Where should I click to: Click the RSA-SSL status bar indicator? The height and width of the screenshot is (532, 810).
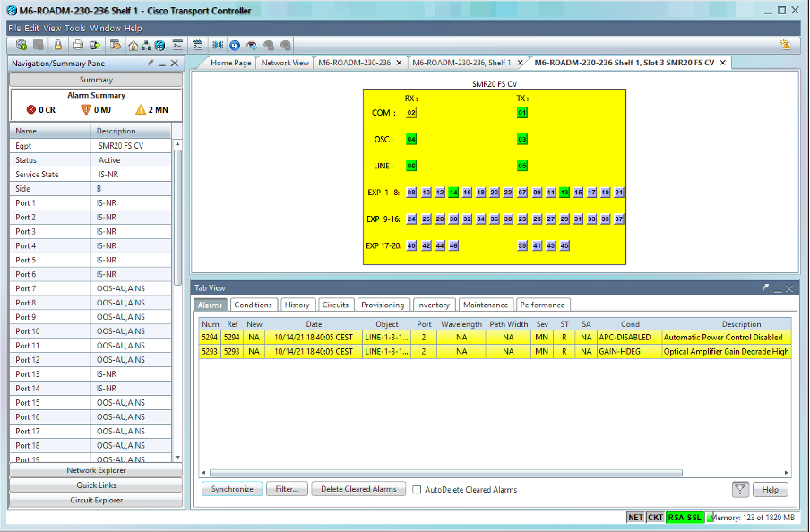click(685, 518)
